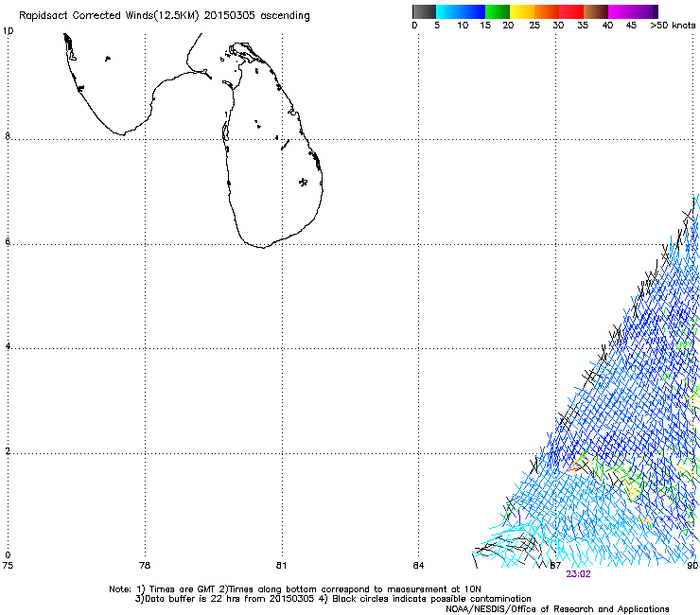Click longitude label 75 on bottom axis
Viewport: 700px width, 615px height.
(x=8, y=566)
